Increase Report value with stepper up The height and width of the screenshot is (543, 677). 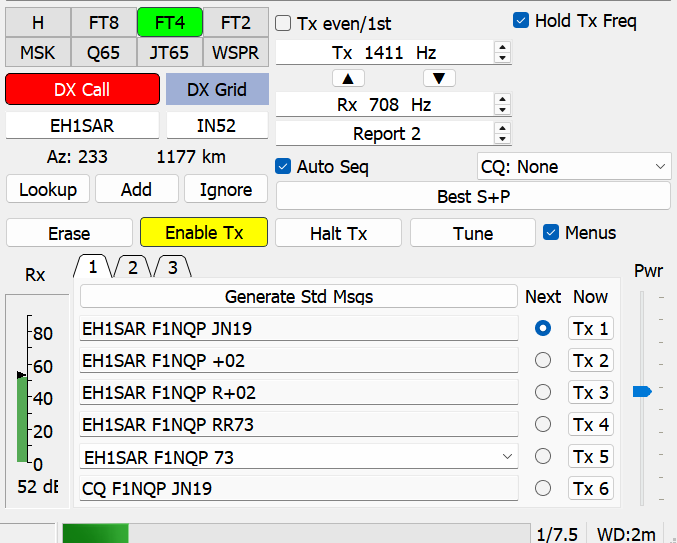click(502, 128)
